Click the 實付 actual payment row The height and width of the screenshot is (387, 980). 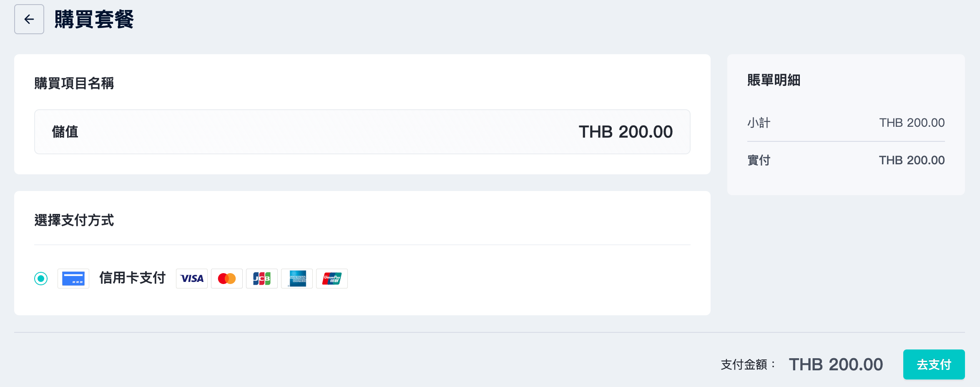pos(846,160)
